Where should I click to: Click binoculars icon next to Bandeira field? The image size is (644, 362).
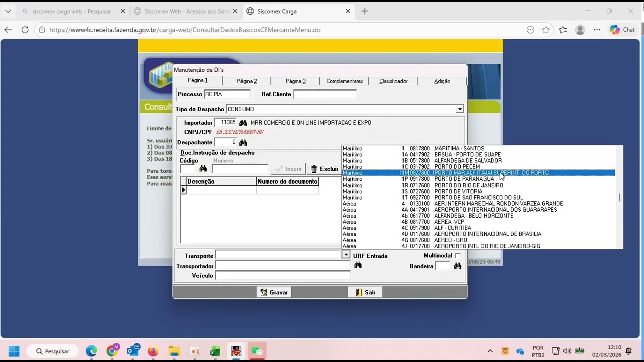pos(457,266)
